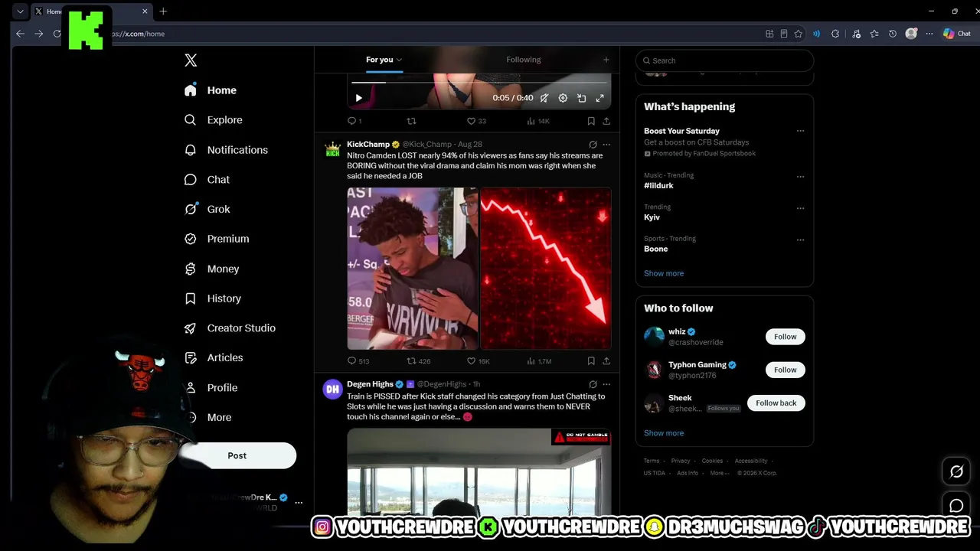Go back in the browser
980x551 pixels.
click(x=21, y=34)
